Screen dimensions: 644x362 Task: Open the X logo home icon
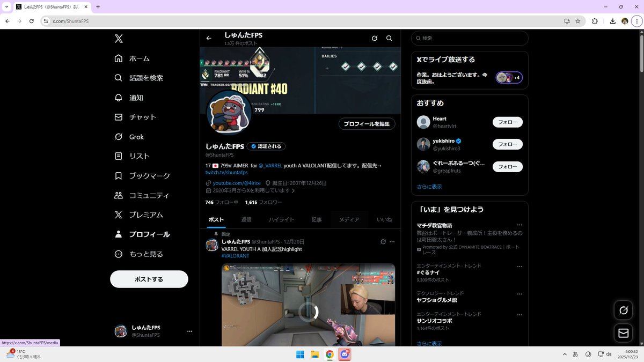tap(119, 39)
